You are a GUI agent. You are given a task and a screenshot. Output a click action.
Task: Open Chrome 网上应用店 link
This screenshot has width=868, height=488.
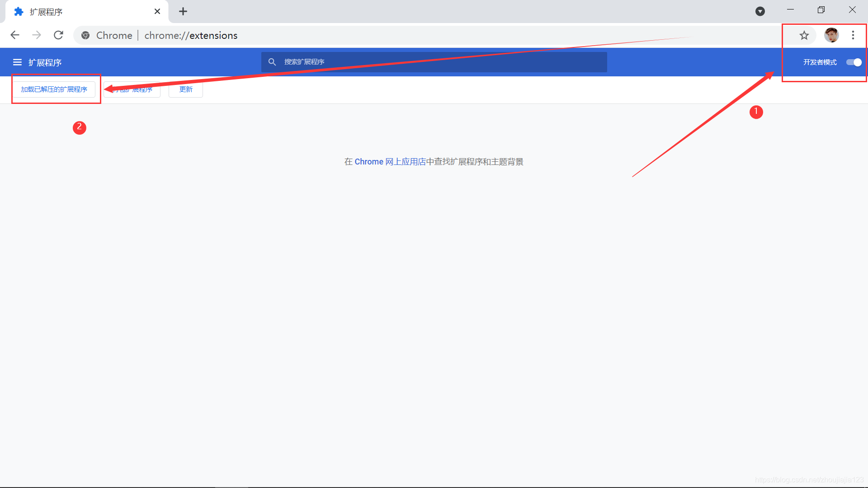point(390,162)
